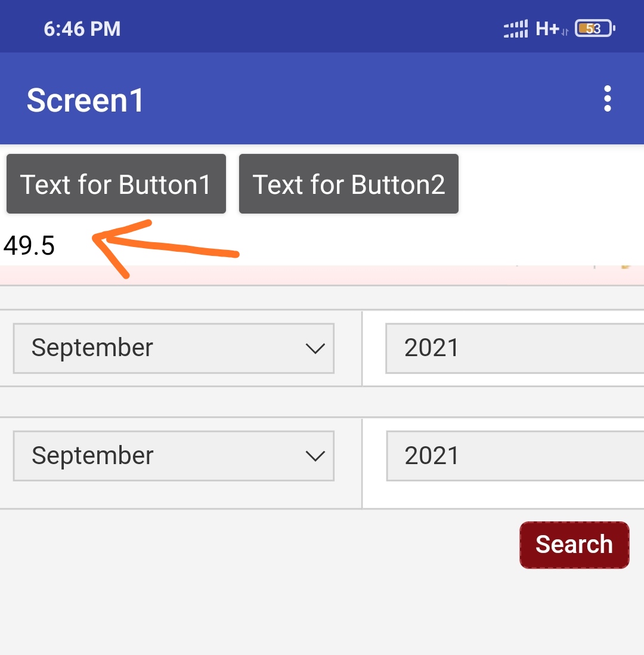Tap the signal strength bars icon

(516, 29)
